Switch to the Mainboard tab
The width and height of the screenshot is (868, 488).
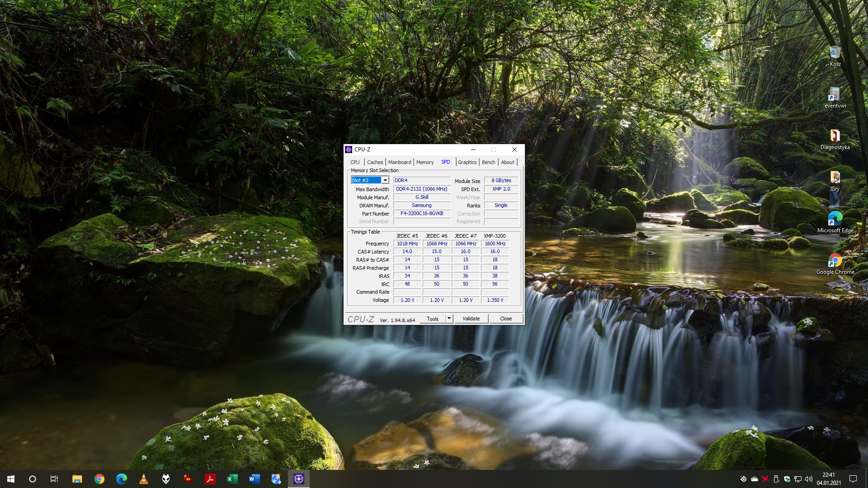(400, 162)
